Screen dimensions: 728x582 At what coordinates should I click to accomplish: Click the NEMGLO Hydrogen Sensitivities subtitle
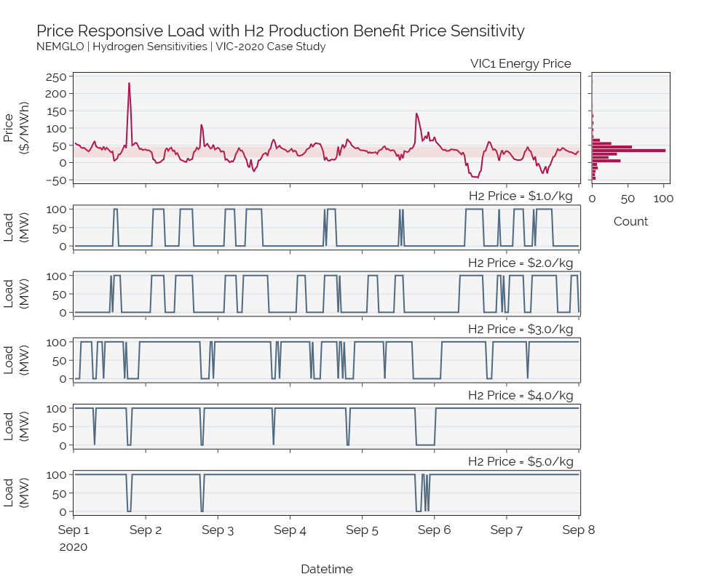point(181,47)
